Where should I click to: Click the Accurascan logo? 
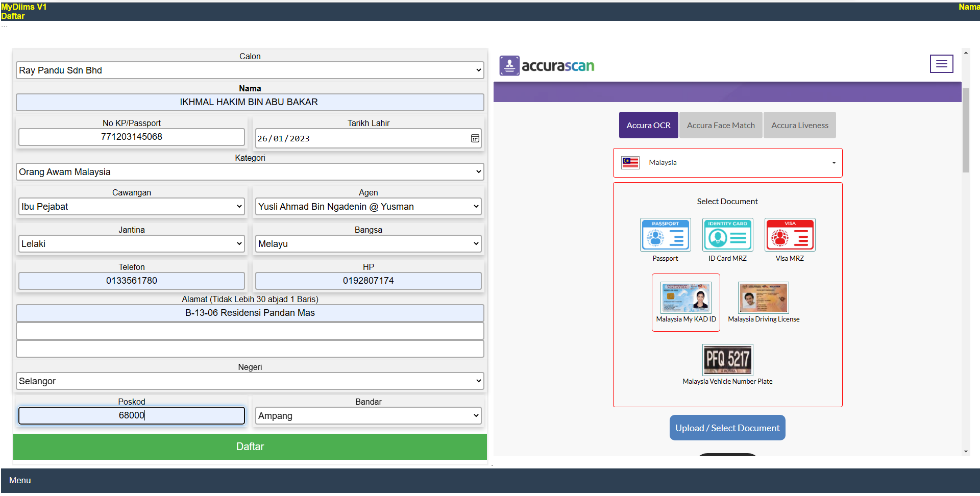547,66
